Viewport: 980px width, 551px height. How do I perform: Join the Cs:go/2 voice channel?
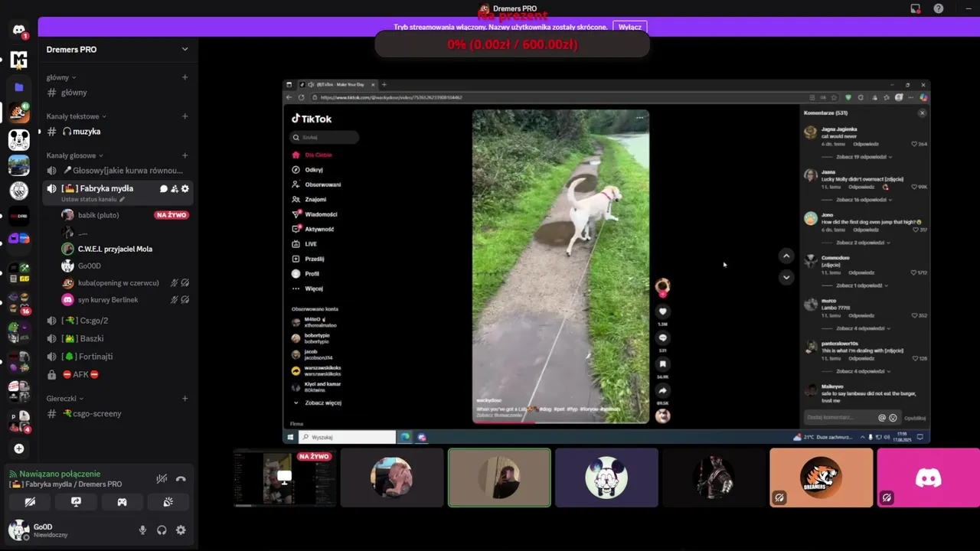click(117, 321)
